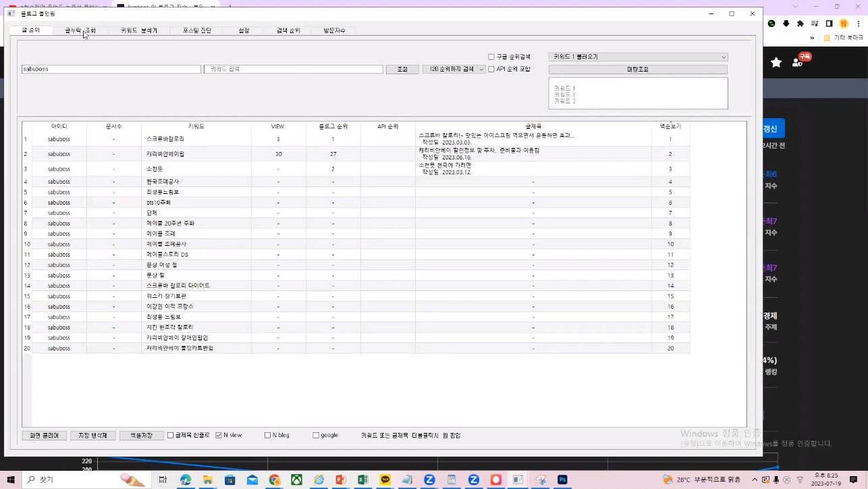
Task: Open the 설정 tab
Action: [244, 30]
